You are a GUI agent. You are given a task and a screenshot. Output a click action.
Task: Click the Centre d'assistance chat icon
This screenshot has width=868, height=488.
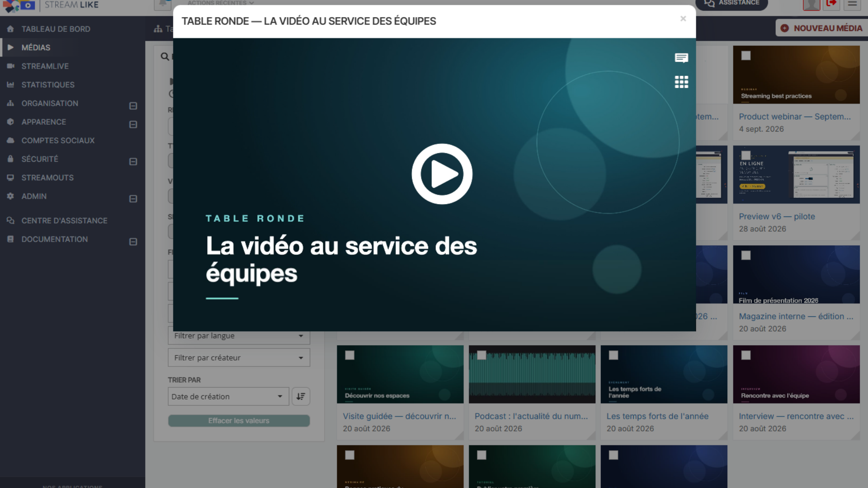(10, 221)
